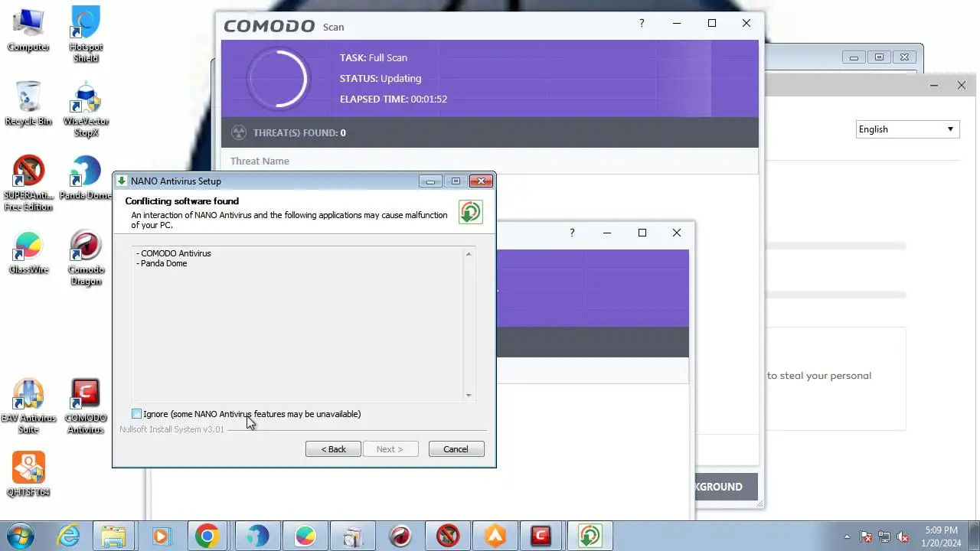Show hidden system tray icons
The height and width of the screenshot is (551, 980).
click(x=847, y=536)
